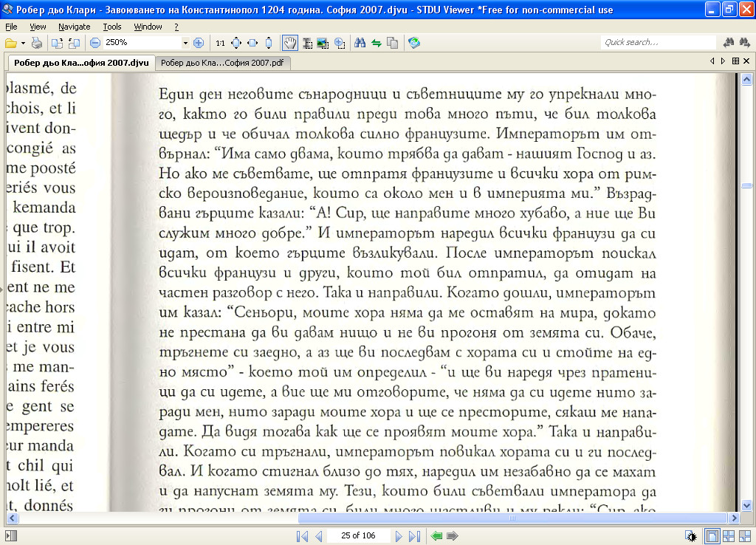756x545 pixels.
Task: Go to next page
Action: 399,536
